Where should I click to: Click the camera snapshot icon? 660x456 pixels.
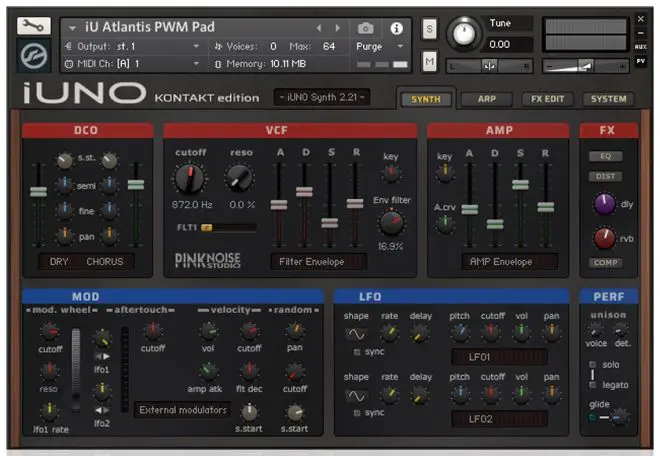[365, 28]
